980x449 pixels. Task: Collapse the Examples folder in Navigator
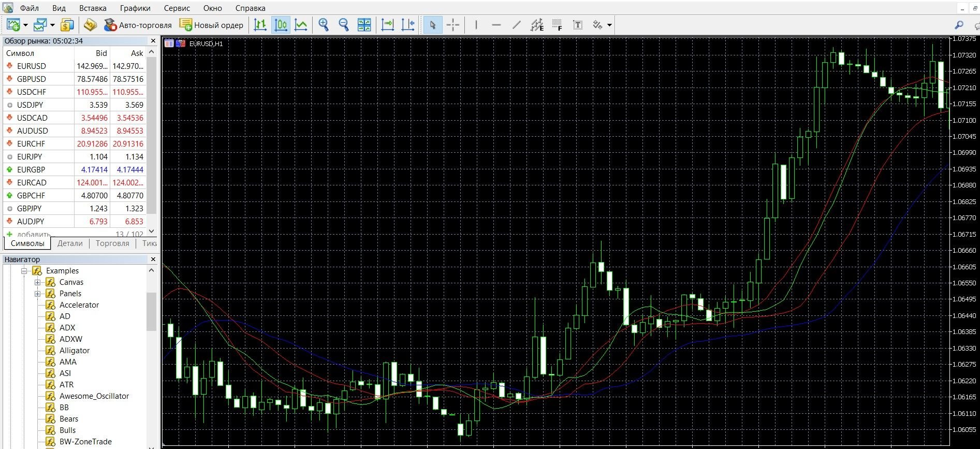24,270
